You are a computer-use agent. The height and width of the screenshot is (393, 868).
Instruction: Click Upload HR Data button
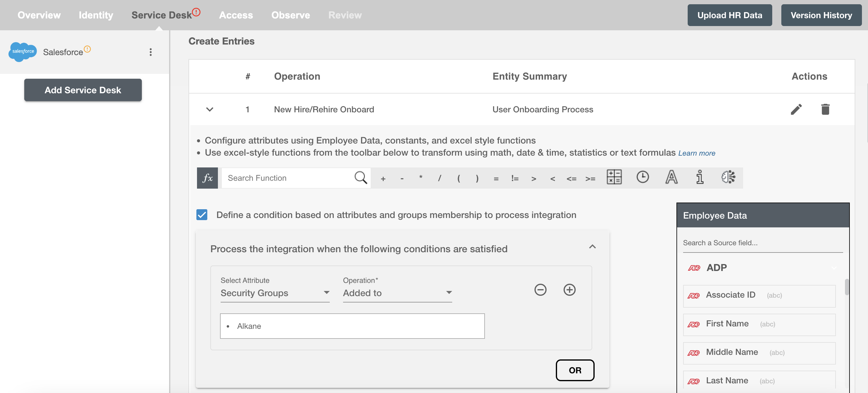(729, 15)
